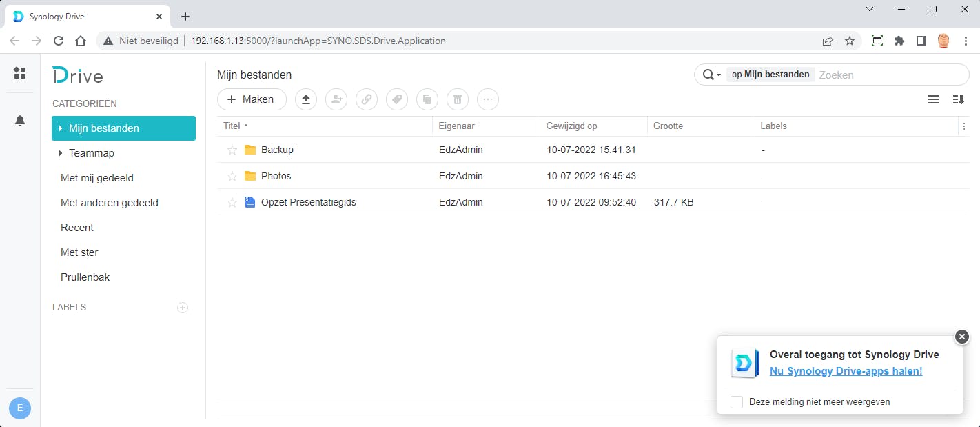Image resolution: width=980 pixels, height=427 pixels.
Task: Click the get link icon
Action: 367,99
